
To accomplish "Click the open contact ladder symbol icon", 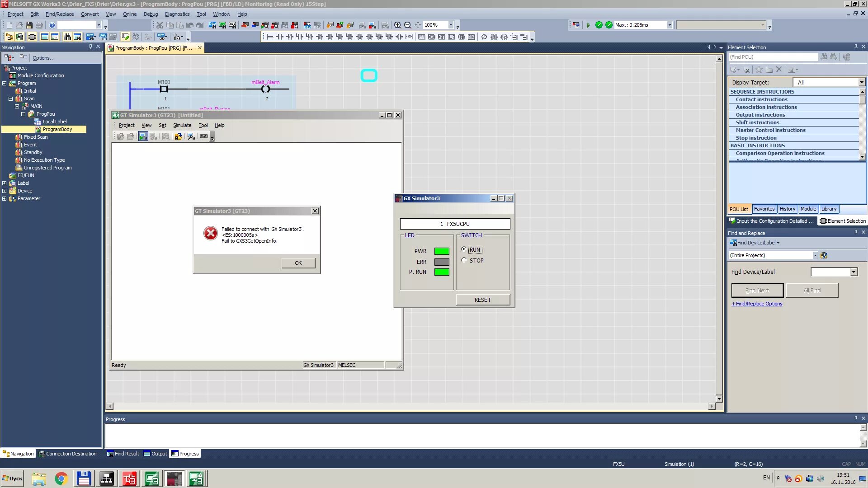I will [280, 37].
